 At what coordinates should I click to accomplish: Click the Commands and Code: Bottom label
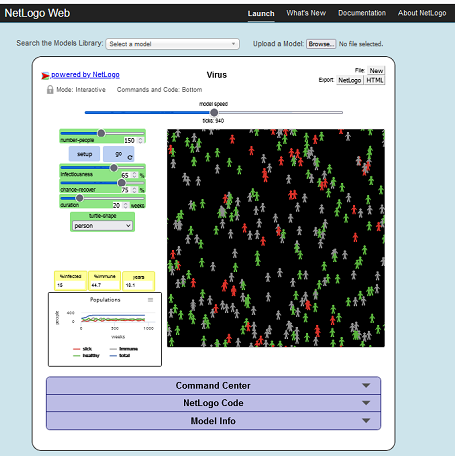pyautogui.click(x=159, y=90)
